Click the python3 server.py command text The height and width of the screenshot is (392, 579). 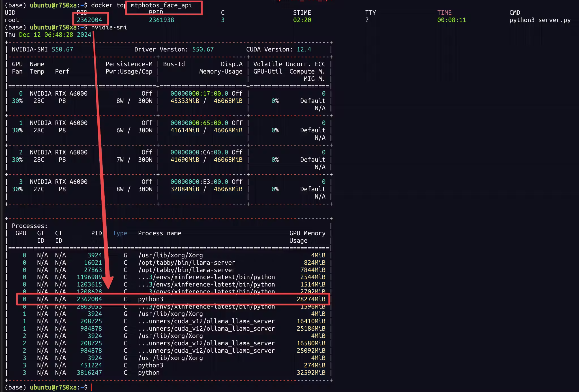click(x=540, y=20)
